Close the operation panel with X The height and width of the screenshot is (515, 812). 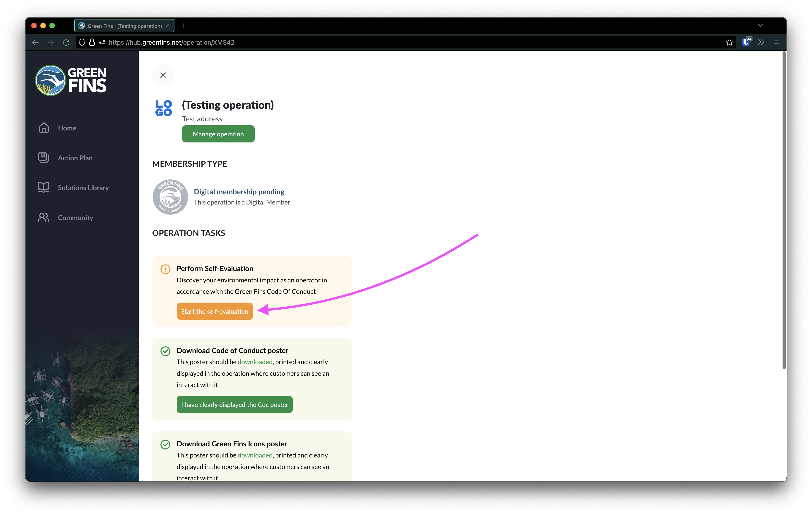pyautogui.click(x=163, y=75)
